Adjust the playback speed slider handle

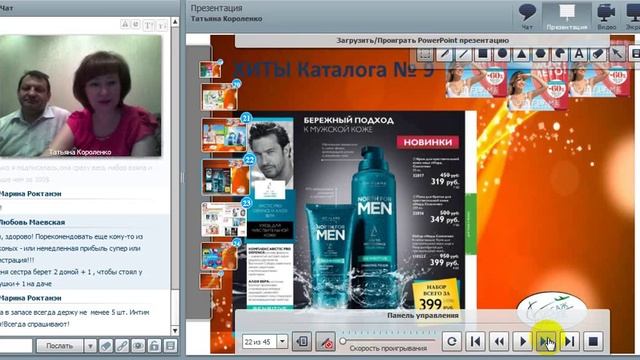pyautogui.click(x=343, y=340)
